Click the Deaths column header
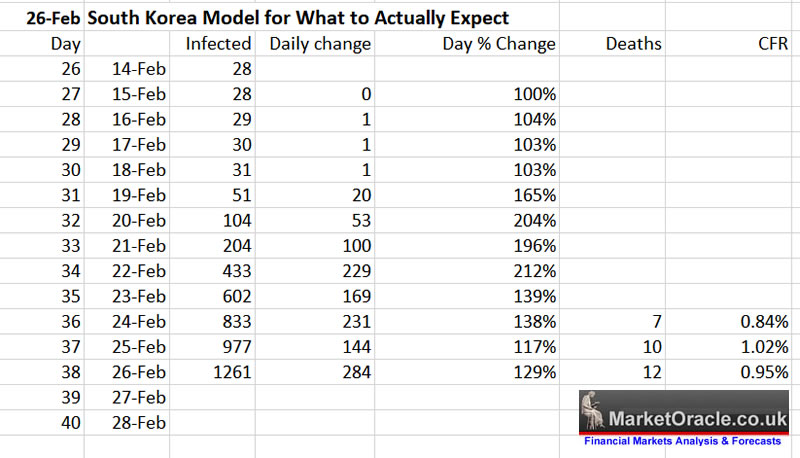 [633, 44]
